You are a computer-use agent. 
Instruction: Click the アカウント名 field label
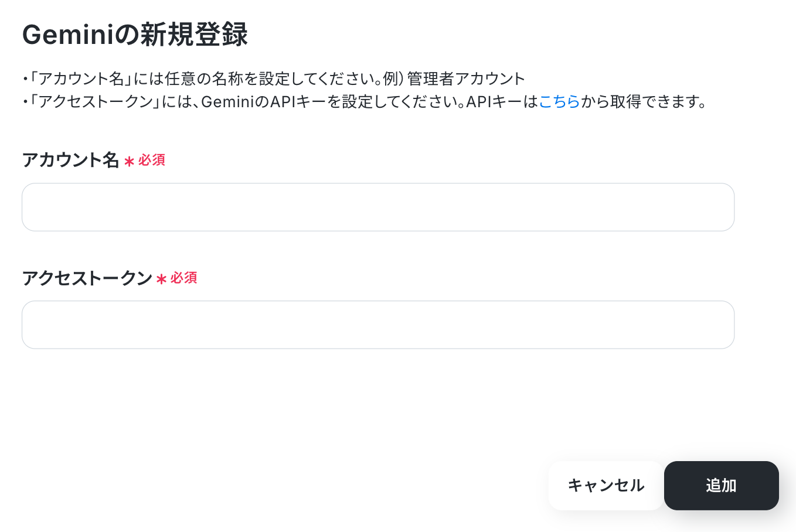pyautogui.click(x=70, y=160)
